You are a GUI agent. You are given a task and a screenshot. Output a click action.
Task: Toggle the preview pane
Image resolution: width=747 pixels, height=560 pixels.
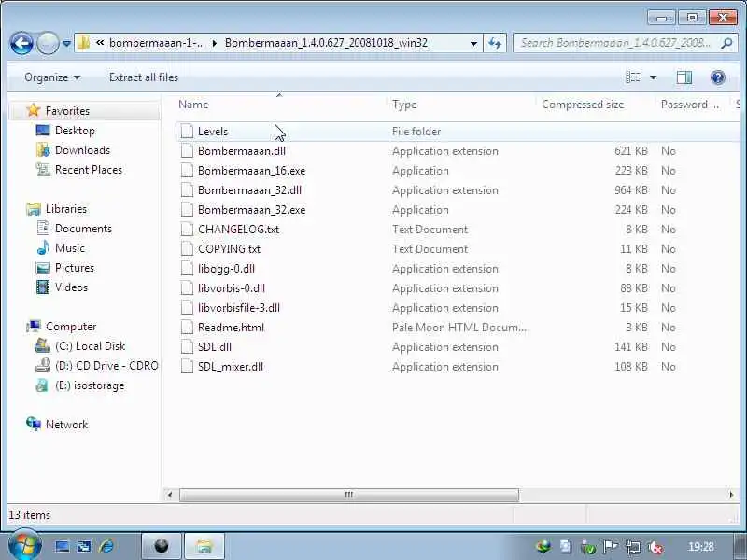pyautogui.click(x=684, y=77)
